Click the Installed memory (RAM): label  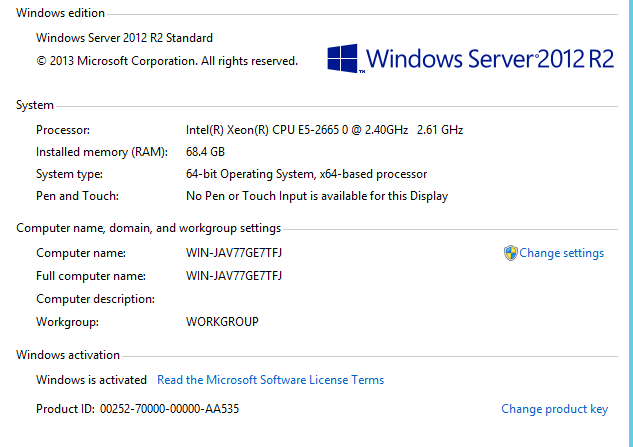click(102, 152)
